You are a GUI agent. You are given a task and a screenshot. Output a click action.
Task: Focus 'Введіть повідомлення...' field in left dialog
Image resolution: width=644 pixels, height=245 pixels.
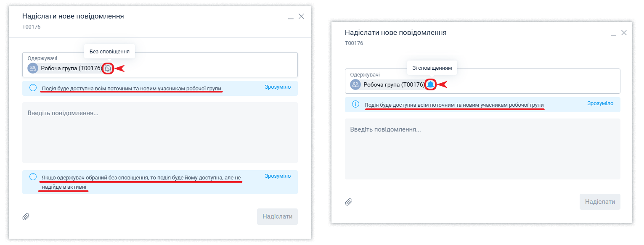(x=160, y=132)
